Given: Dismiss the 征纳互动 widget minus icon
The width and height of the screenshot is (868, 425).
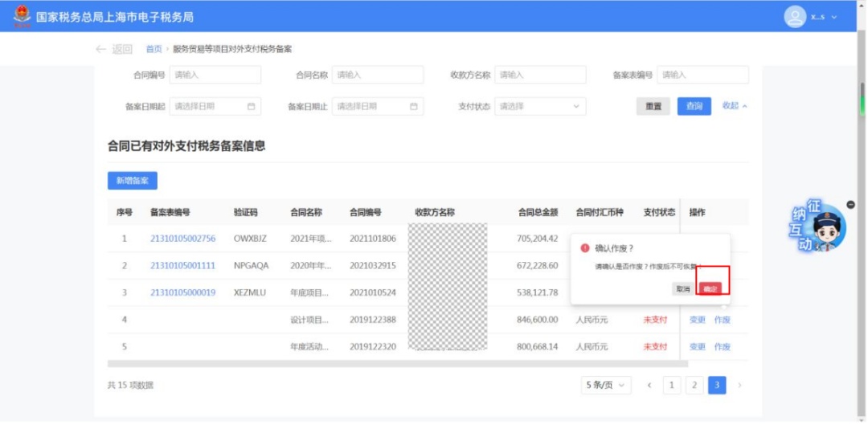Looking at the screenshot, I should [x=851, y=205].
